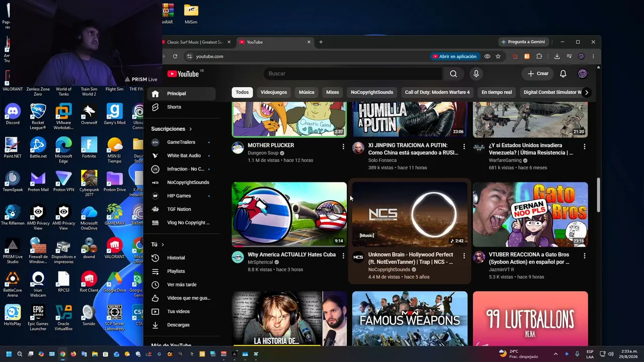The height and width of the screenshot is (362, 644).
Task: Open the Dungeon Soup channel avatar
Action: coord(237,148)
